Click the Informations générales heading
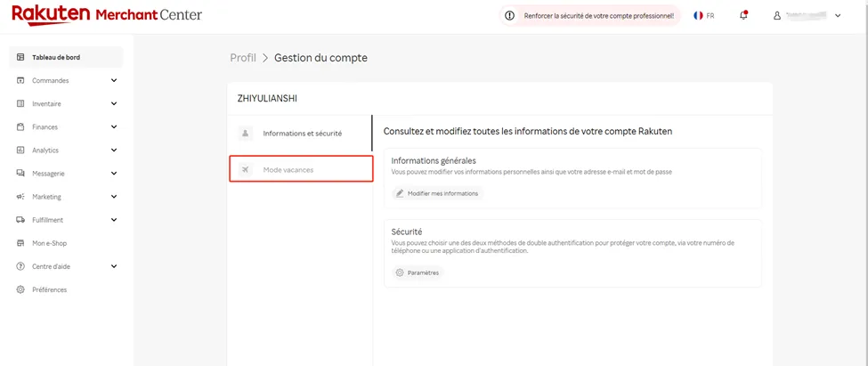This screenshot has height=366, width=868. [x=434, y=160]
